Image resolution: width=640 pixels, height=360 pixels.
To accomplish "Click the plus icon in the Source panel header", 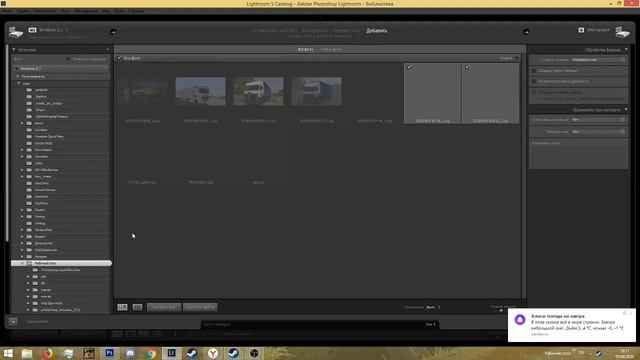I will pyautogui.click(x=107, y=50).
